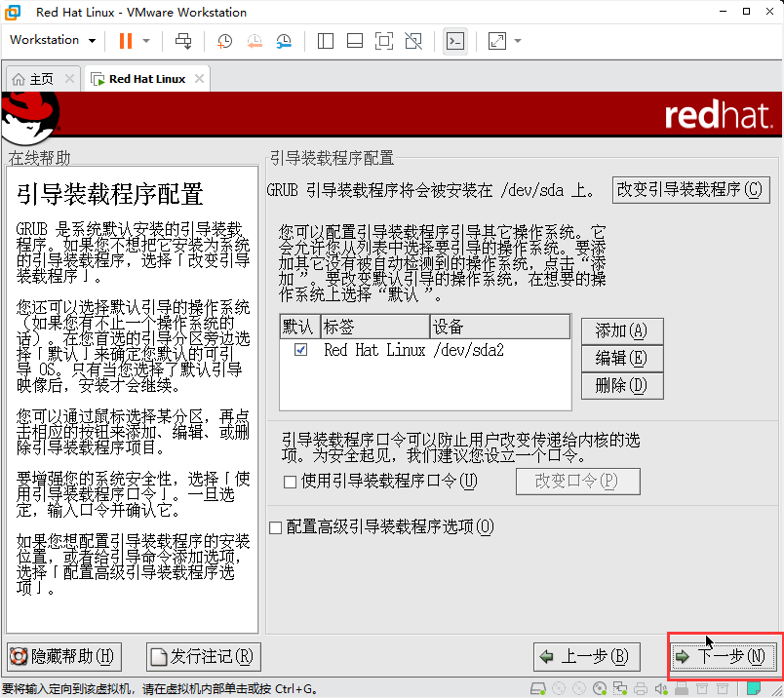This screenshot has height=698, width=784.
Task: Click the hard disk status bar icon
Action: (x=537, y=688)
